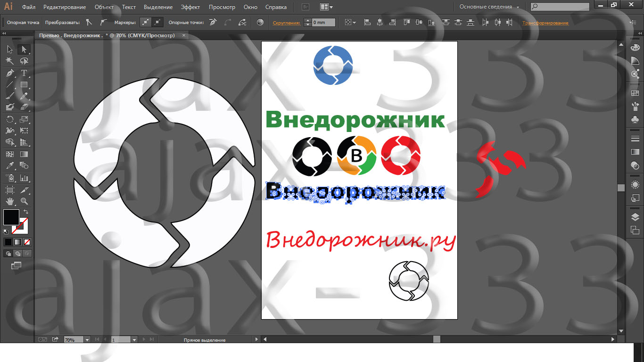The width and height of the screenshot is (644, 362).
Task: Open the Color panel palette icon
Action: 635,47
